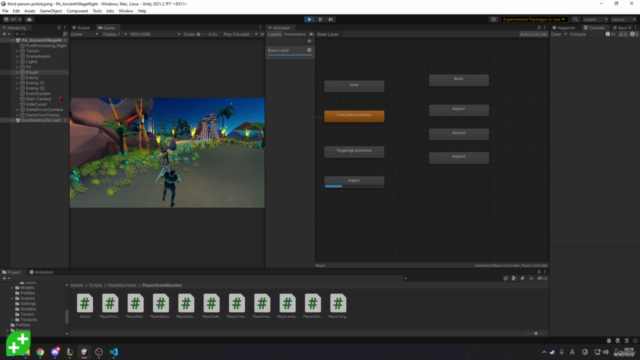
Task: Select the Parameters tab in Animator
Action: point(295,34)
